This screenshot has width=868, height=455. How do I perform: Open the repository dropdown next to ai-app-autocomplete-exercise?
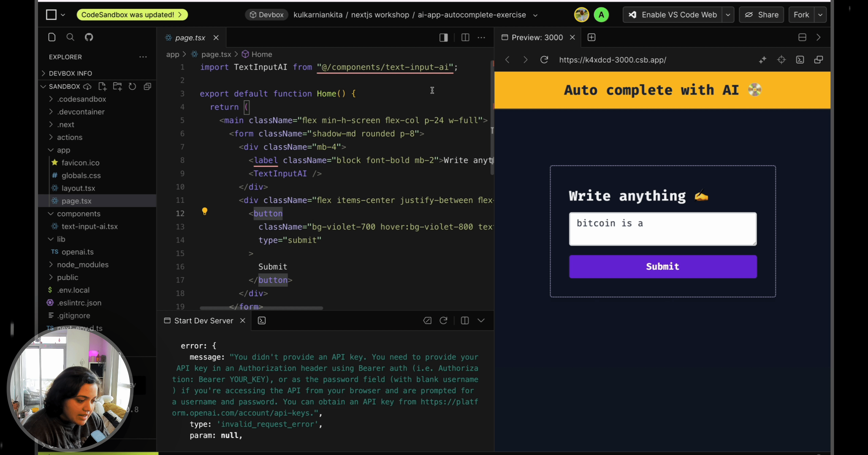(535, 15)
